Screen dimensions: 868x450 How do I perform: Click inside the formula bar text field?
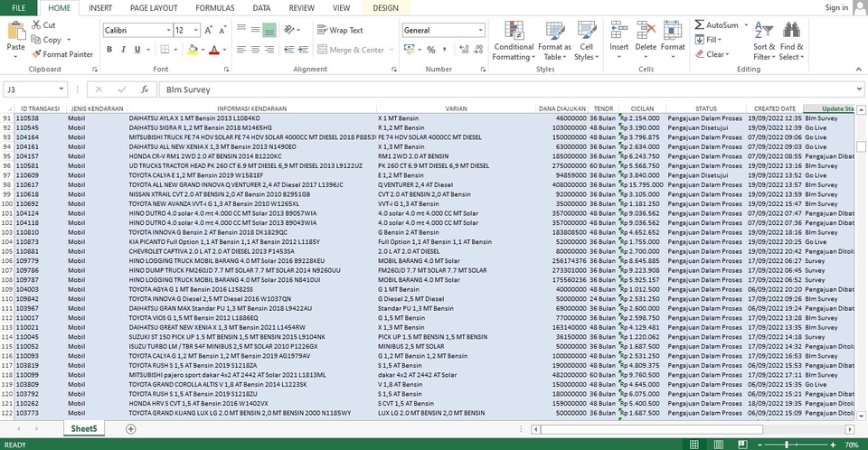coord(452,90)
